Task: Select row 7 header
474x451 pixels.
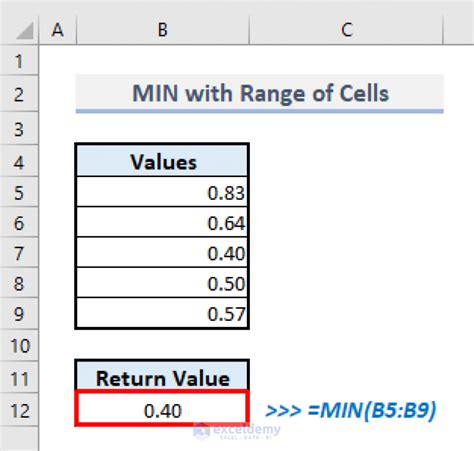Action: [x=19, y=253]
